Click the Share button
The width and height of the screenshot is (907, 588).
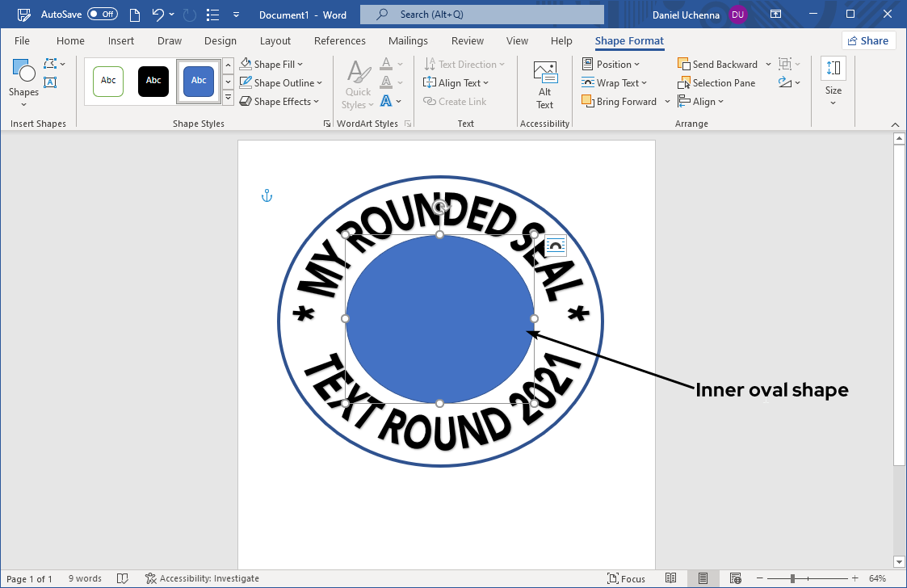coord(869,40)
